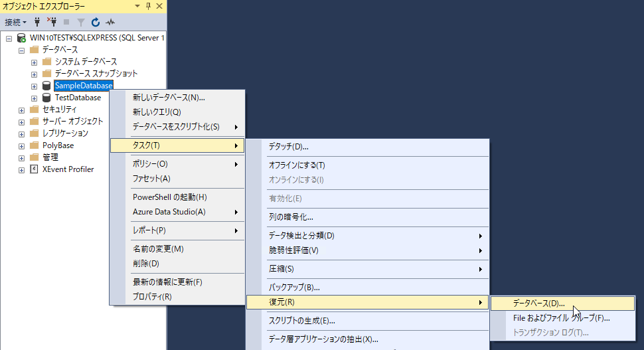
Task: Open the ポリシー(O) submenu
Action: point(177,164)
